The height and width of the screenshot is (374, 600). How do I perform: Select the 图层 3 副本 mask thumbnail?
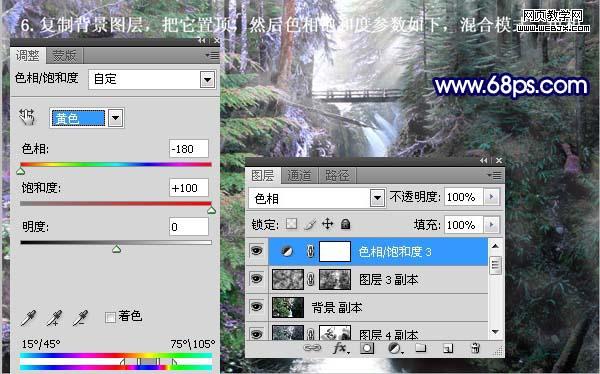[x=335, y=279]
